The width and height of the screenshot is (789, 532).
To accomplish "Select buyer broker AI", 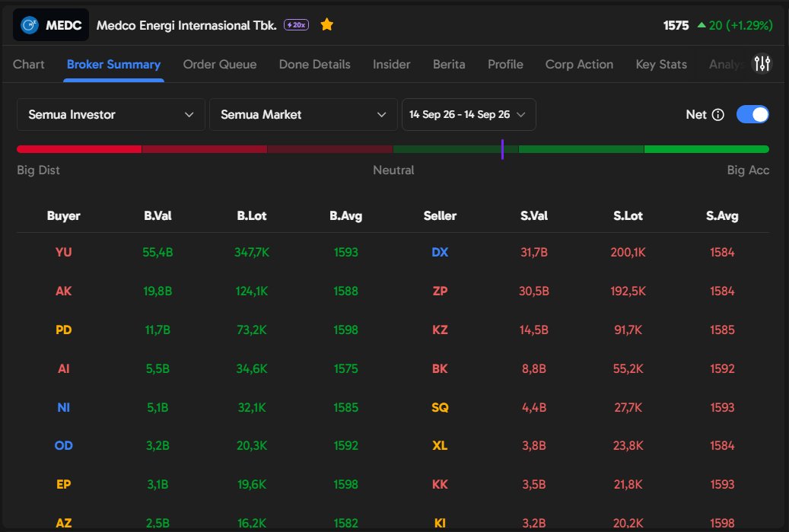I will click(63, 368).
